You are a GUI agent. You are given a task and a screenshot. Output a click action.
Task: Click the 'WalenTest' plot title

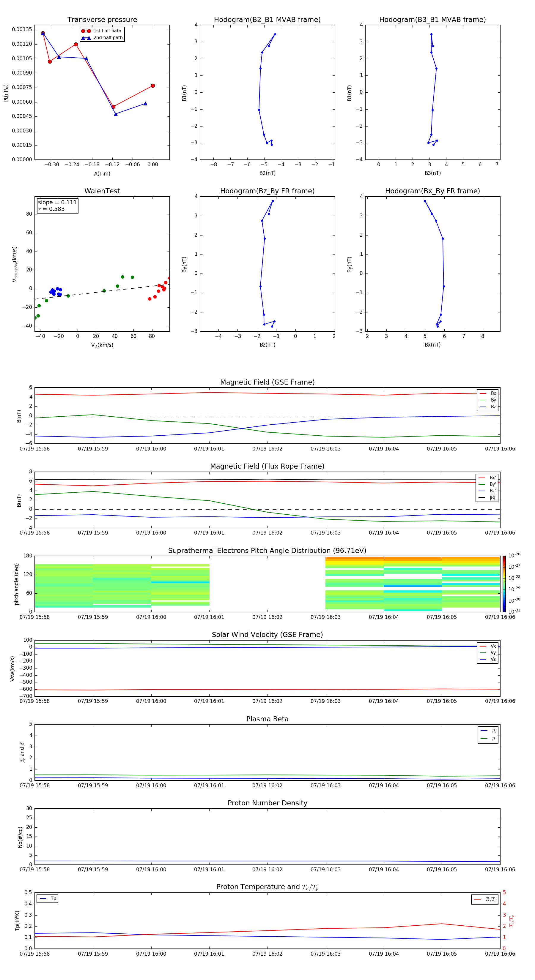pyautogui.click(x=102, y=191)
